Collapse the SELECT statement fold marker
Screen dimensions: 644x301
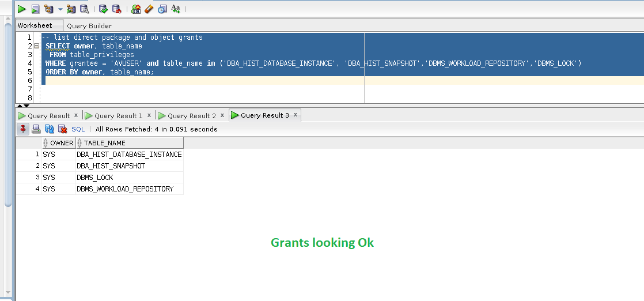36,46
